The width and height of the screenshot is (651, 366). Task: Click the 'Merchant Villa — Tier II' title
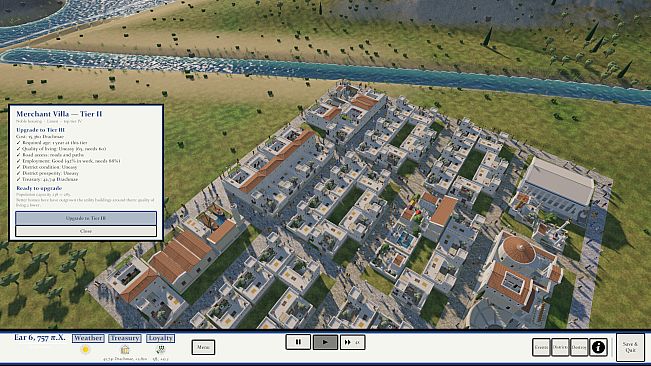click(59, 114)
